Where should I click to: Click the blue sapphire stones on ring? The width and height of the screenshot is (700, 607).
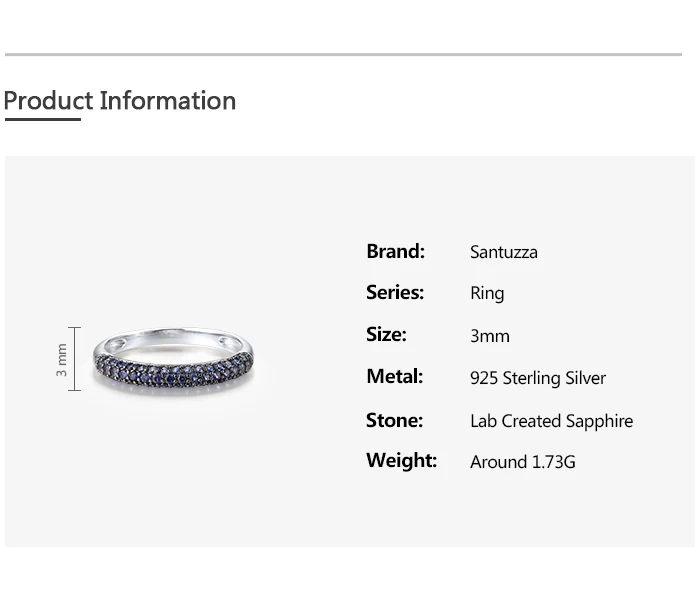coord(174,373)
